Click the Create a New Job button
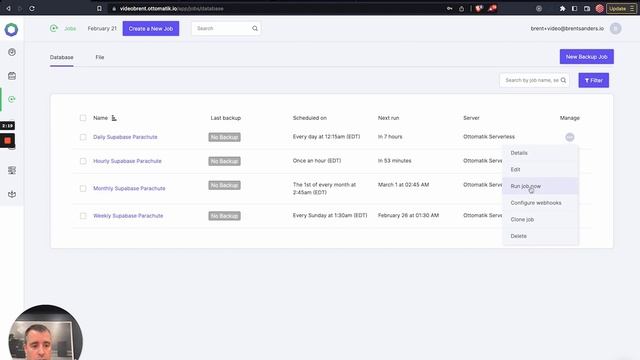Image resolution: width=640 pixels, height=360 pixels. point(151,29)
